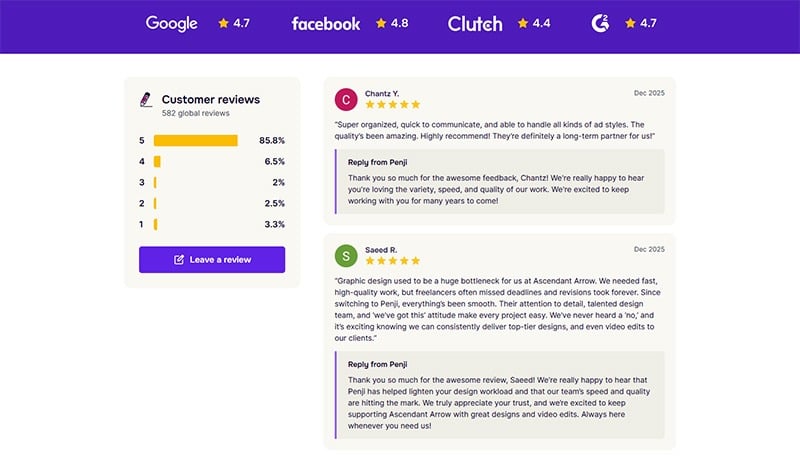Click the Google logo in top banner
This screenshot has height=457, width=800.
coord(171,23)
